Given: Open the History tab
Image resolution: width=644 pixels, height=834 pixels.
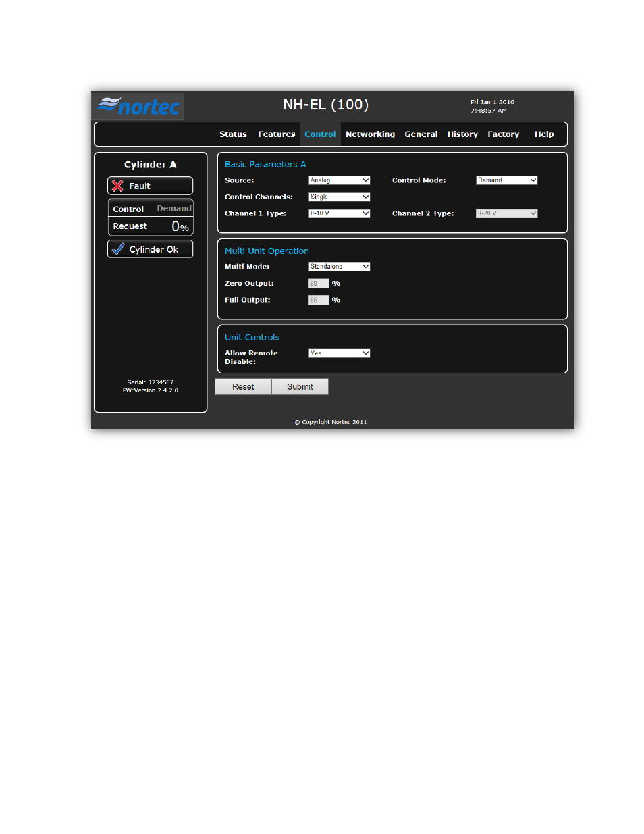Looking at the screenshot, I should [x=462, y=134].
